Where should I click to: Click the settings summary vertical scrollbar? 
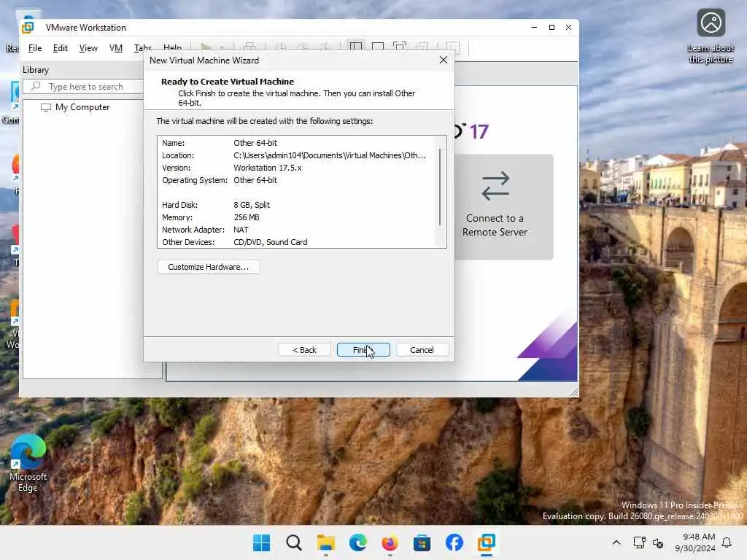coord(440,187)
